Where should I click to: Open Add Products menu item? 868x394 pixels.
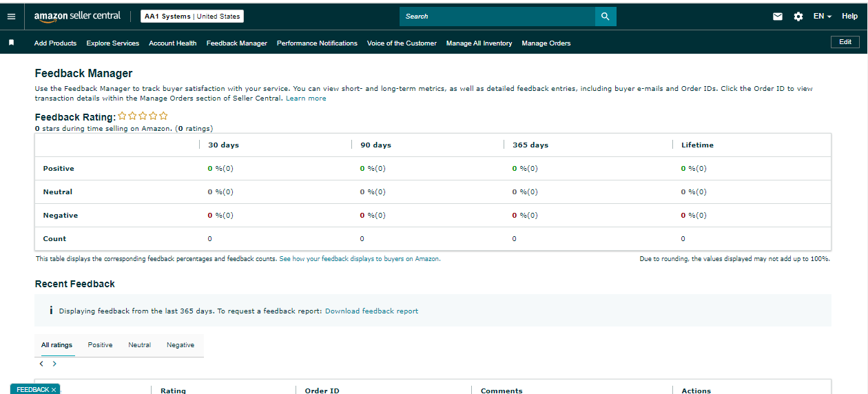click(55, 43)
